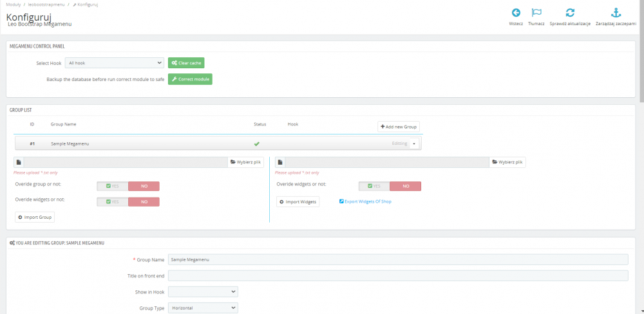Click the #1 ID cell
This screenshot has height=314, width=644.
click(x=32, y=143)
